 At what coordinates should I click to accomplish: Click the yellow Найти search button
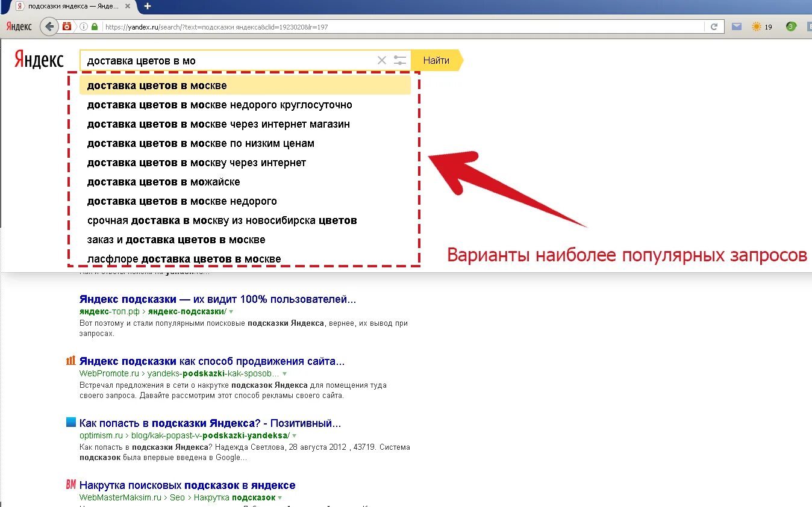[x=438, y=60]
